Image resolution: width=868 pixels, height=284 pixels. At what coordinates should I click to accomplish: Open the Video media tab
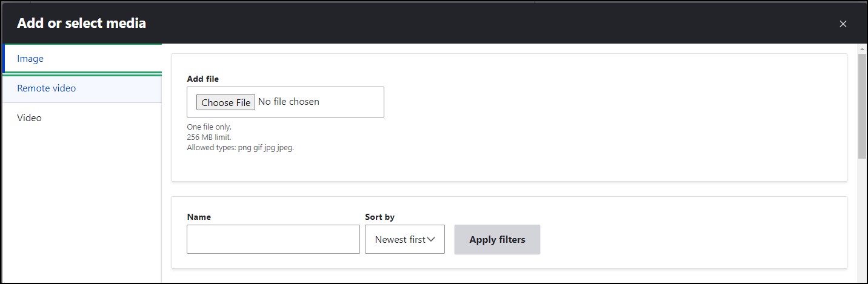click(82, 117)
